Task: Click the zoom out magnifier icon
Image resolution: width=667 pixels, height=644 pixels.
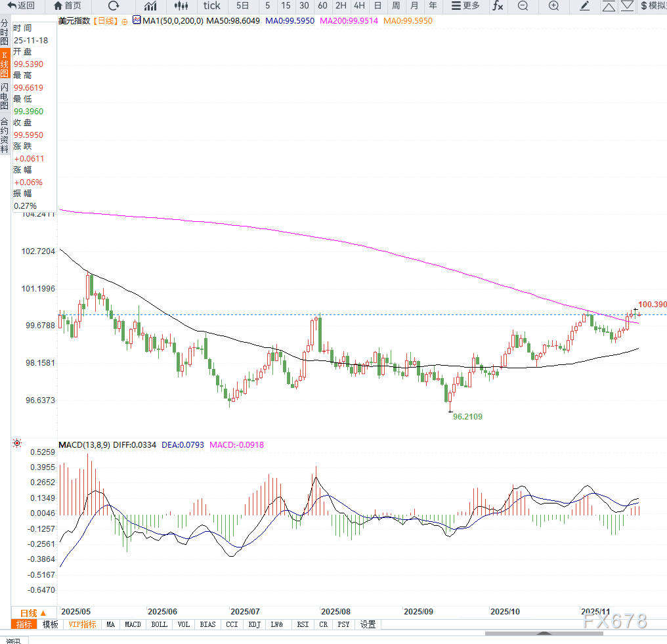Action: pyautogui.click(x=523, y=6)
